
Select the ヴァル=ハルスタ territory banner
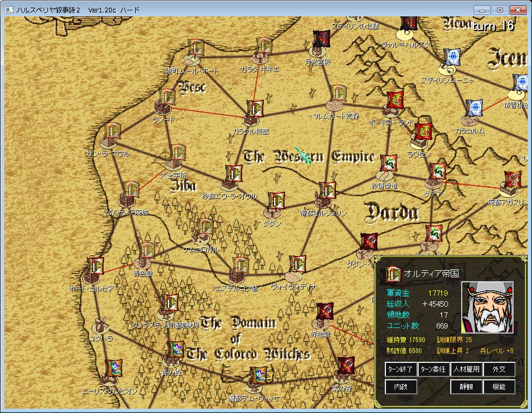[408, 23]
